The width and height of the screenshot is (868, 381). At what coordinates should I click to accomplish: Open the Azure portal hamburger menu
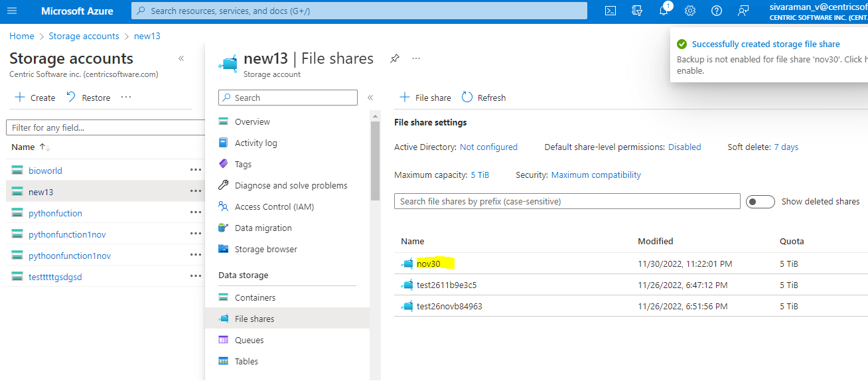tap(13, 11)
